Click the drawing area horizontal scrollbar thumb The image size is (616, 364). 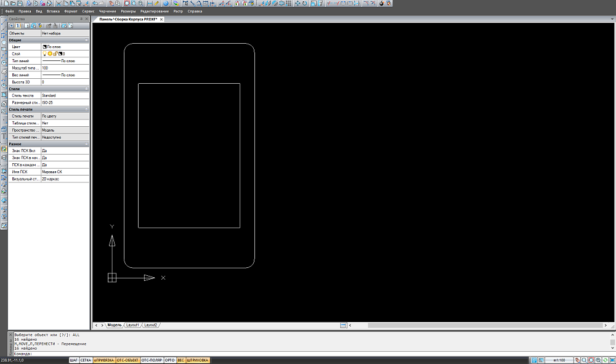coord(485,325)
